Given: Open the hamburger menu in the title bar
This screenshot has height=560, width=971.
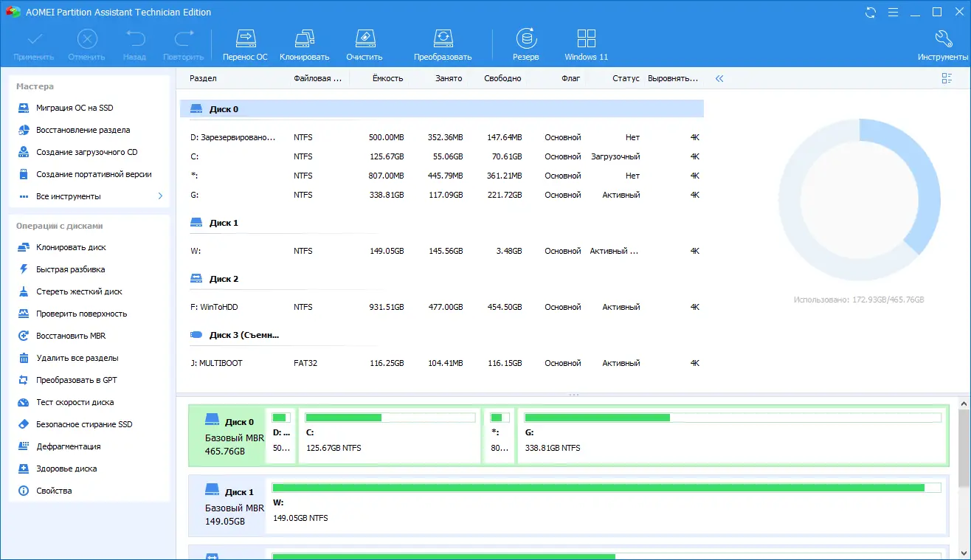Looking at the screenshot, I should click(893, 12).
